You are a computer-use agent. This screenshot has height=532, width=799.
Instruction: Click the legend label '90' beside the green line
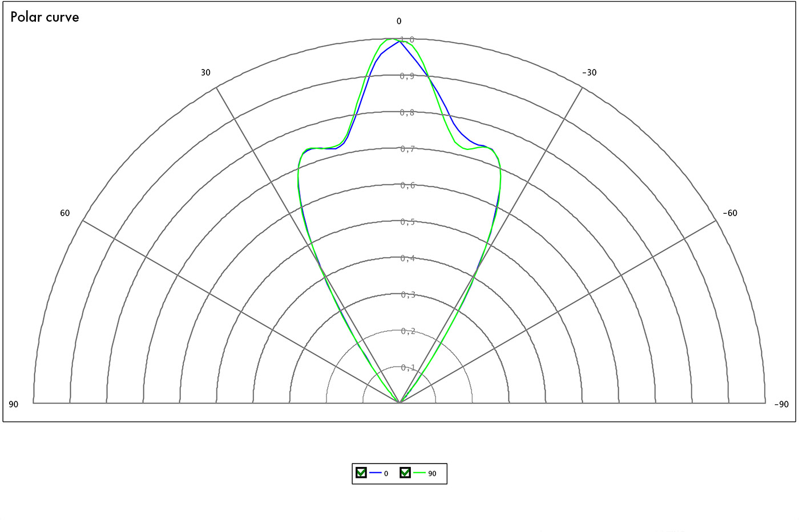pyautogui.click(x=432, y=474)
